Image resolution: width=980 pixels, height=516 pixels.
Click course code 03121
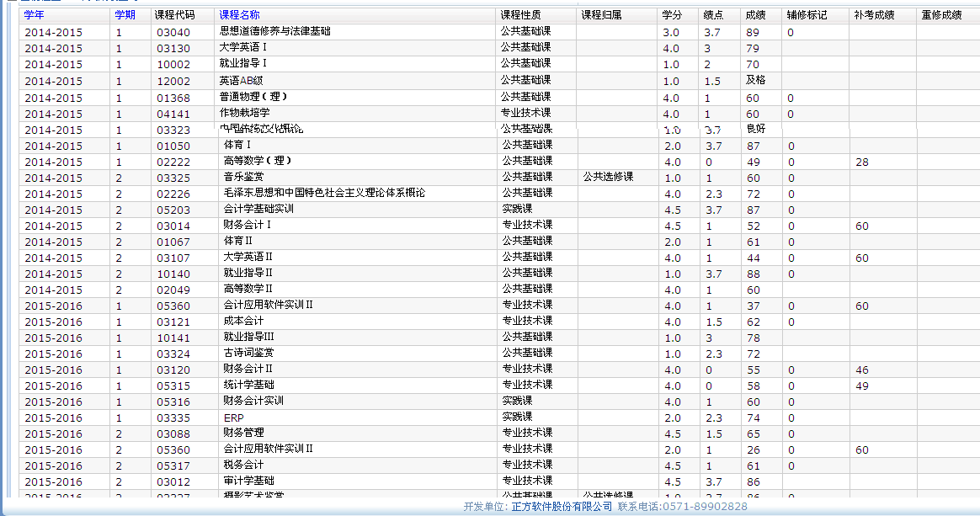click(x=173, y=322)
